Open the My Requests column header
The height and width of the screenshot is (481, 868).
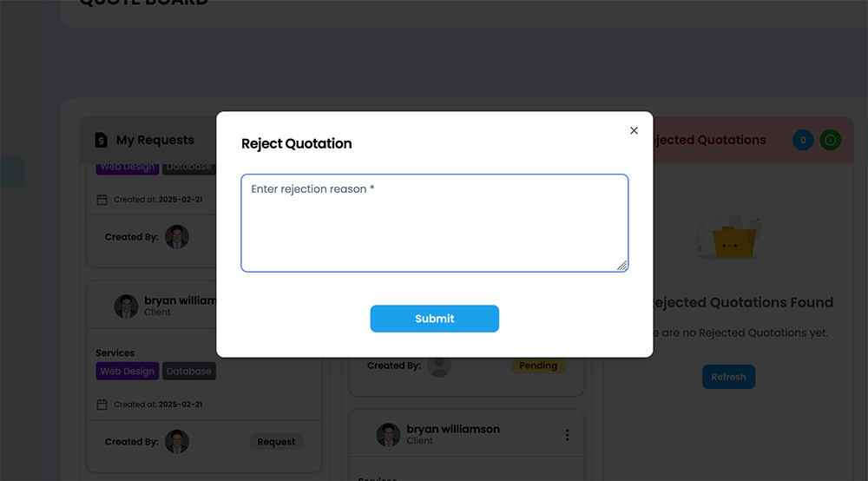(155, 140)
